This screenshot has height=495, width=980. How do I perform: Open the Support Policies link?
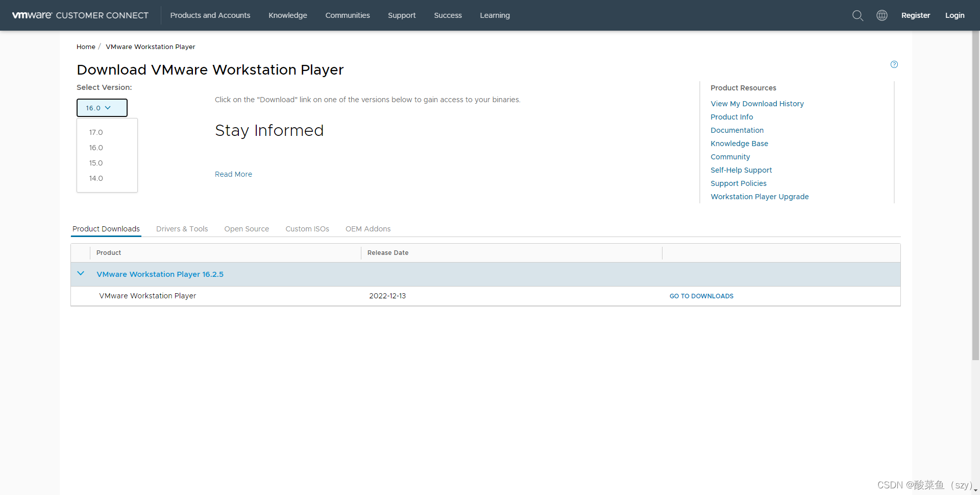(x=738, y=183)
